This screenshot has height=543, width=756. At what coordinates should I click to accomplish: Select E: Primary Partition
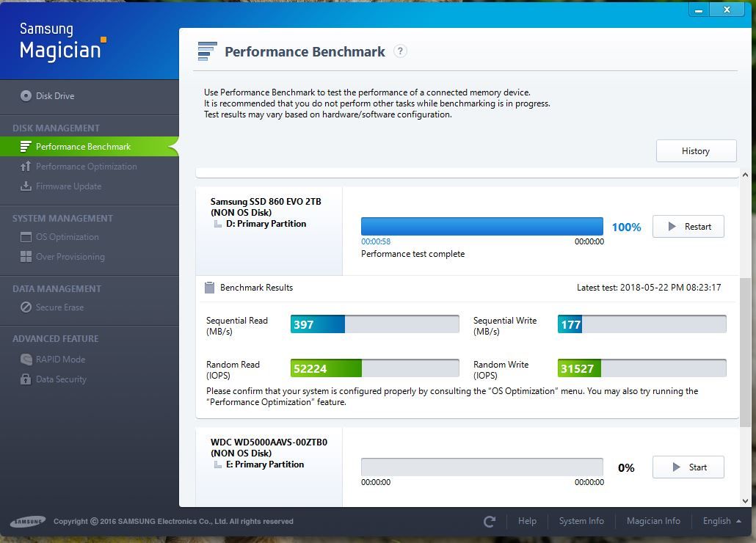(x=265, y=464)
